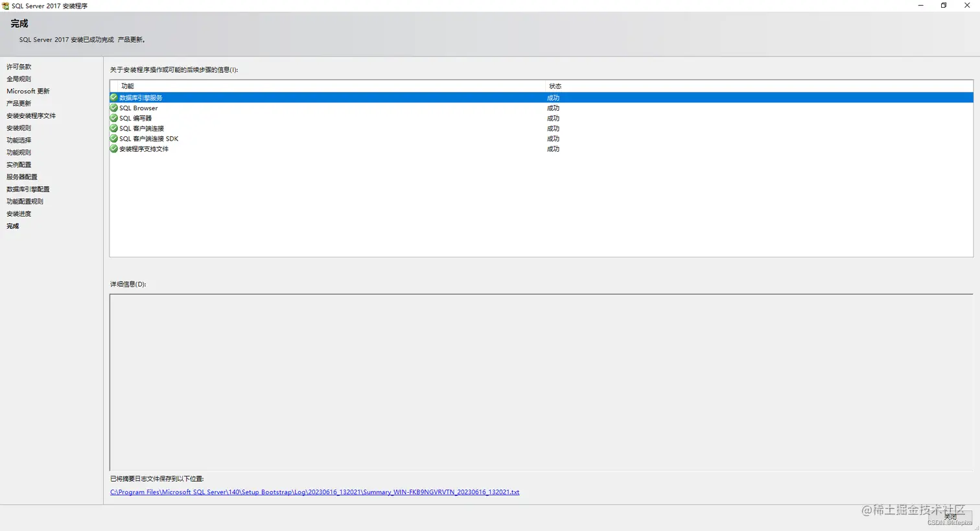The image size is (980, 531).
Task: Select the SQL 客户端连接 feature row
Action: tap(541, 128)
